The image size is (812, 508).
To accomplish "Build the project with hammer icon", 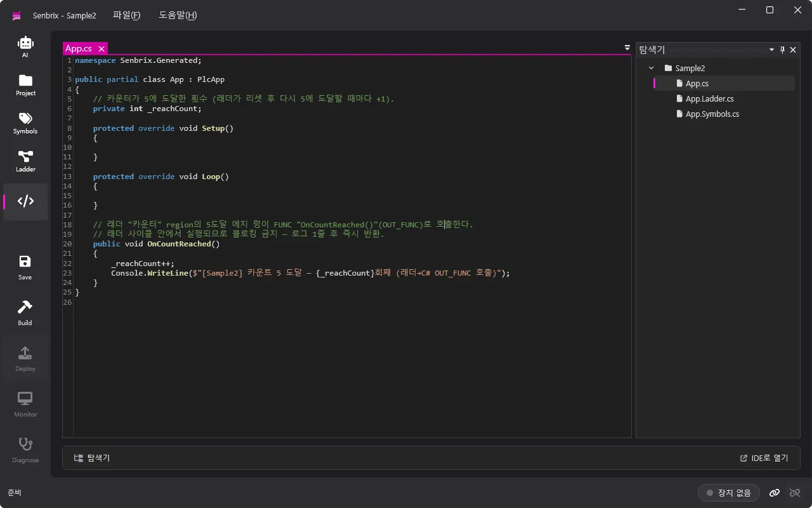I will pyautogui.click(x=25, y=313).
